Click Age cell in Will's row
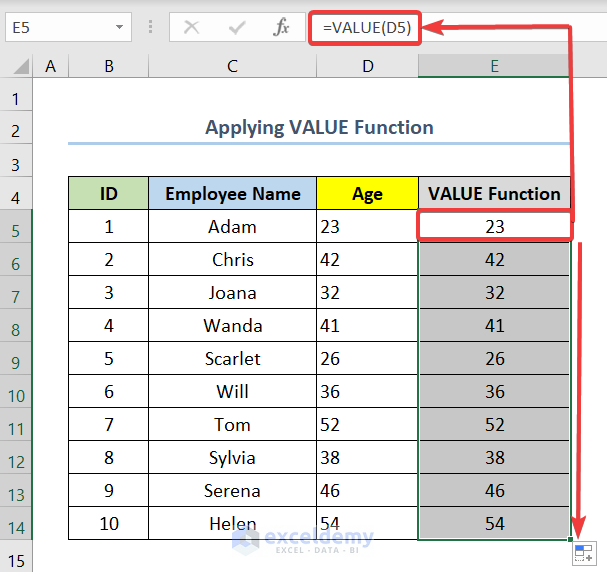This screenshot has width=607, height=572. pos(367,391)
